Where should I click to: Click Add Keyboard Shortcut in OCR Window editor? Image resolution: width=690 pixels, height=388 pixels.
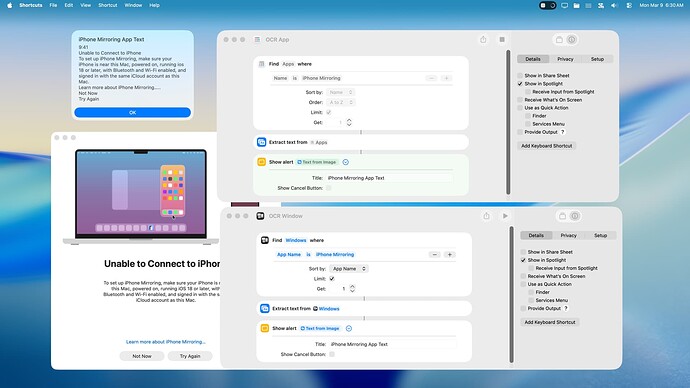pos(550,322)
